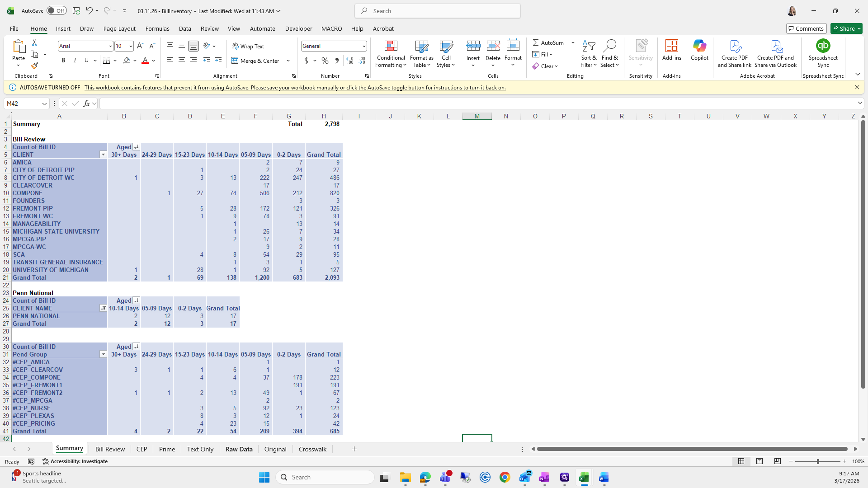This screenshot has width=868, height=488.
Task: Click the Increase Font Size icon
Action: point(140,46)
